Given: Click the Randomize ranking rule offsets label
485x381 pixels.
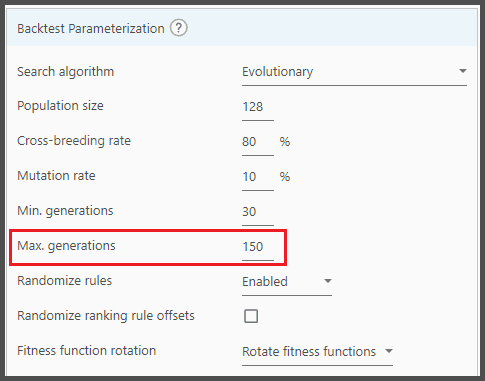Looking at the screenshot, I should pos(106,316).
